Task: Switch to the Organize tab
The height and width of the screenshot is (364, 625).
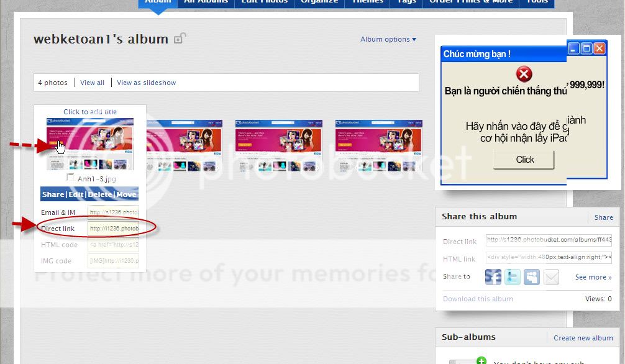Action: click(x=319, y=2)
